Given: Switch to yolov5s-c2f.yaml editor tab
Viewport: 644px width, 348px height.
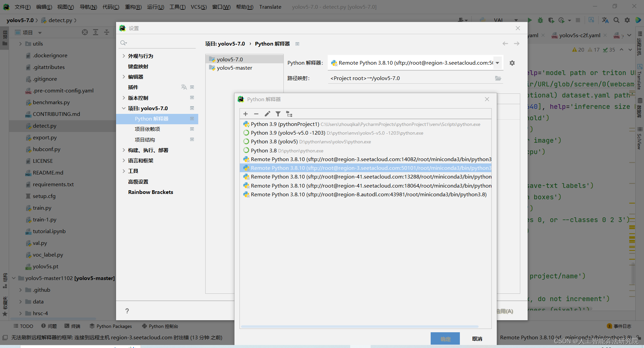Looking at the screenshot, I should point(579,35).
